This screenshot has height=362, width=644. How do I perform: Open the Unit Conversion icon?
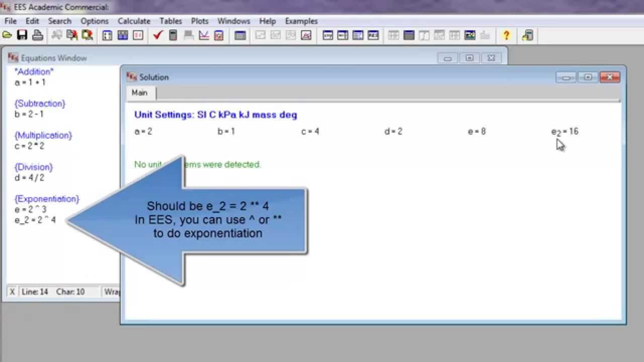pos(138,35)
